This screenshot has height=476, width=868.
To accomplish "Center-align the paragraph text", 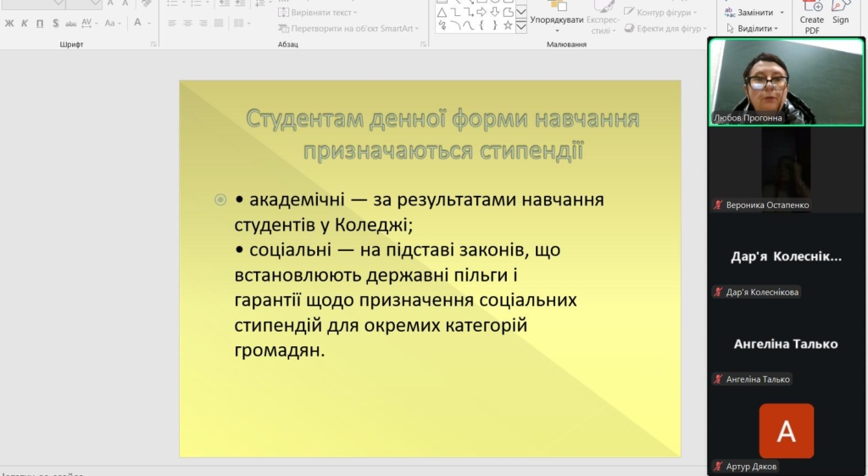I will (x=188, y=23).
